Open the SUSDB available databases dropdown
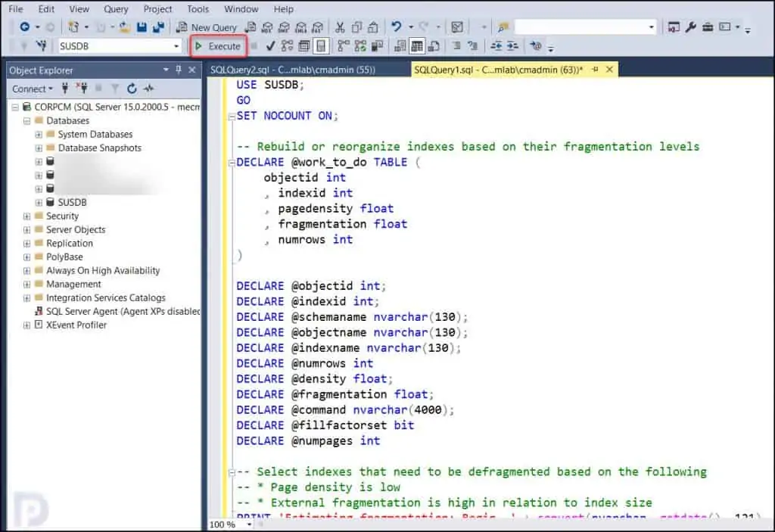 tap(176, 46)
